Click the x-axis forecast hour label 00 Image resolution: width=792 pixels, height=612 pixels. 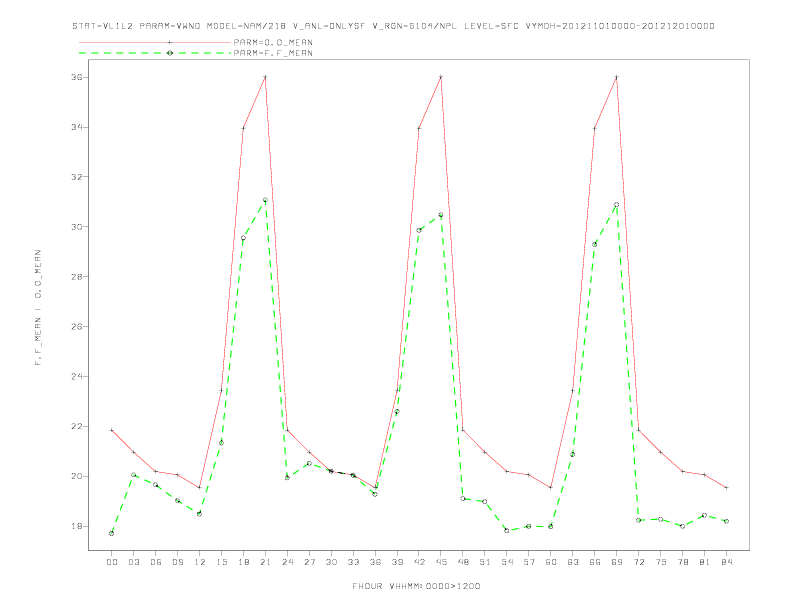(112, 562)
